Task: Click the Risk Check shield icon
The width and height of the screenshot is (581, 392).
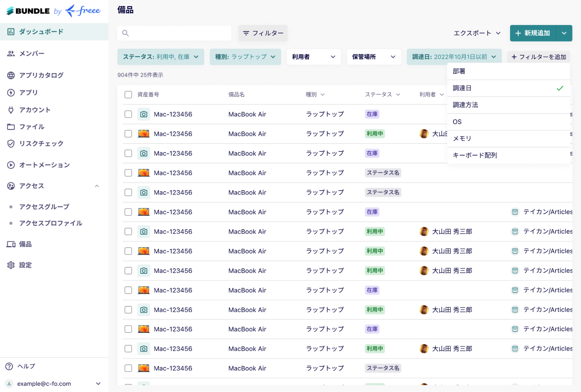Action: (11, 143)
